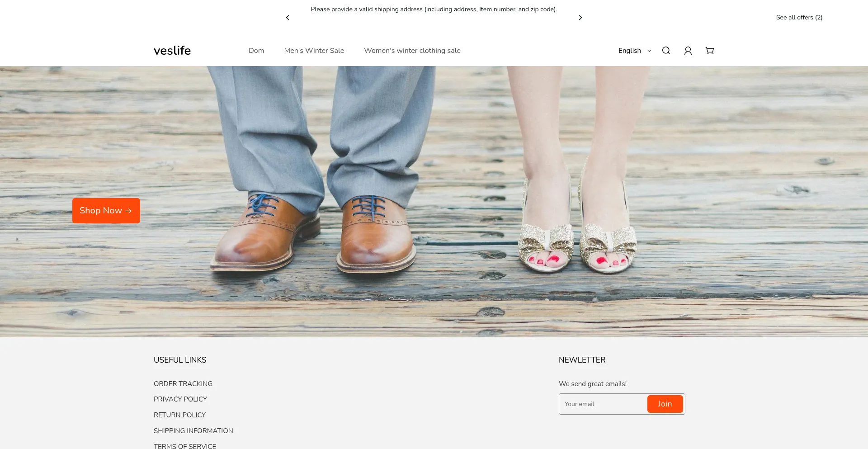Open Women's winter clothing sale menu
This screenshot has height=449, width=868.
[412, 51]
